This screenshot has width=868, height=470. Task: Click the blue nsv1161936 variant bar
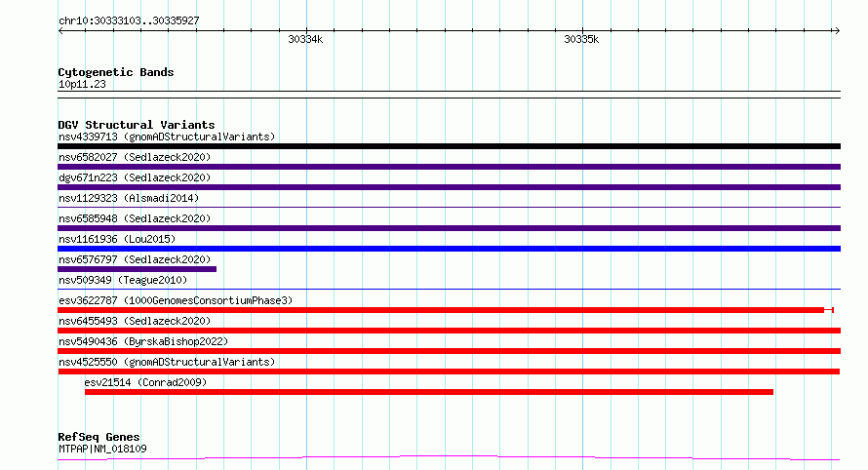449,249
